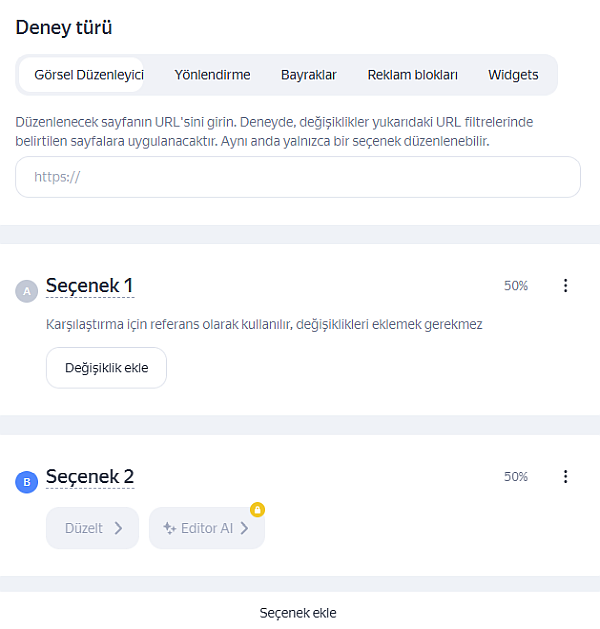Image resolution: width=600 pixels, height=629 pixels.
Task: Click the Seçenek ekle link
Action: 298,613
